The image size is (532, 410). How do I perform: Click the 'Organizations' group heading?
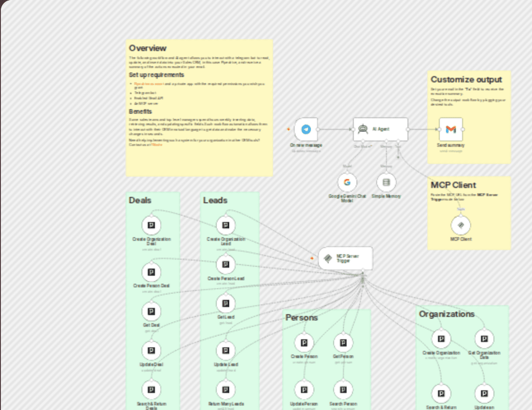click(446, 314)
